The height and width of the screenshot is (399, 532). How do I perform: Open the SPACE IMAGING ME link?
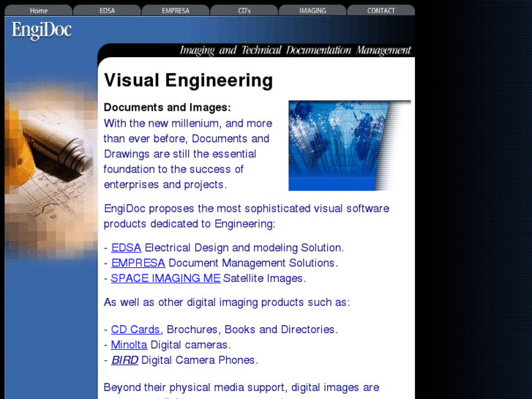click(x=165, y=278)
